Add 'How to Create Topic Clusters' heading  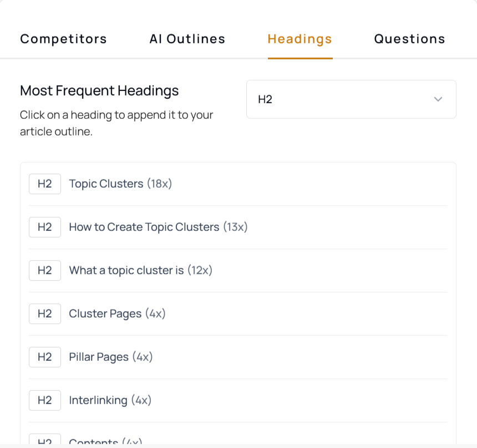(x=158, y=227)
